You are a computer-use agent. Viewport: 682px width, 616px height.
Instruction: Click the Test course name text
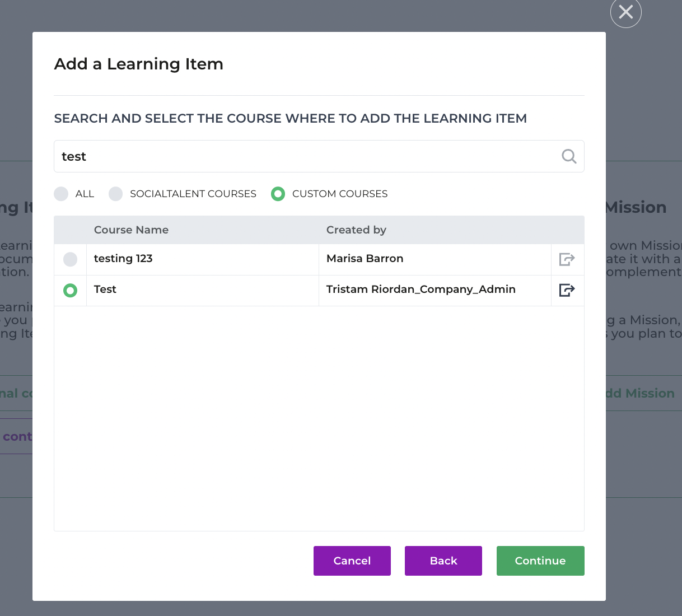pos(105,289)
